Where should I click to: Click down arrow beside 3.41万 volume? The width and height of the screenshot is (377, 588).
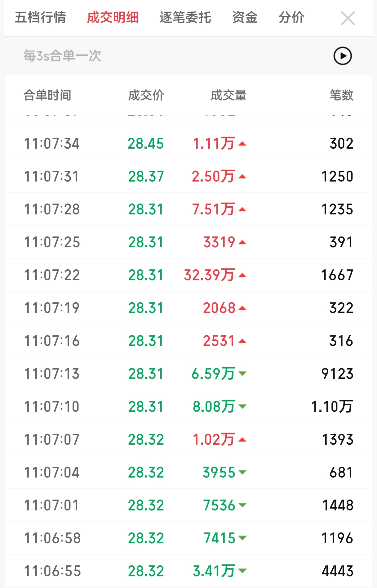242,571
